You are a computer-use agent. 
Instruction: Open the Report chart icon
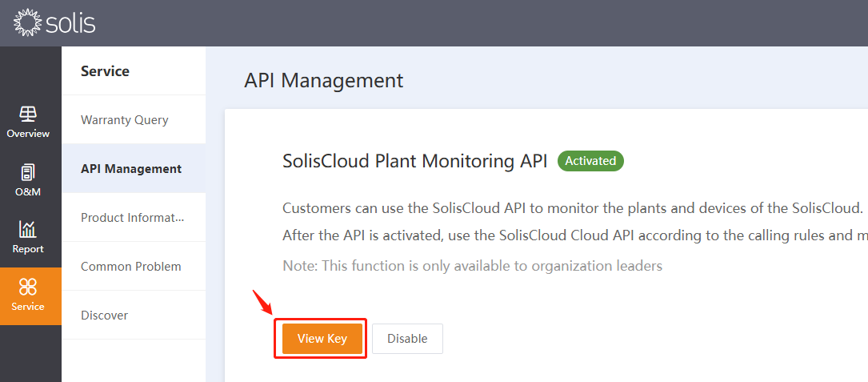(28, 229)
